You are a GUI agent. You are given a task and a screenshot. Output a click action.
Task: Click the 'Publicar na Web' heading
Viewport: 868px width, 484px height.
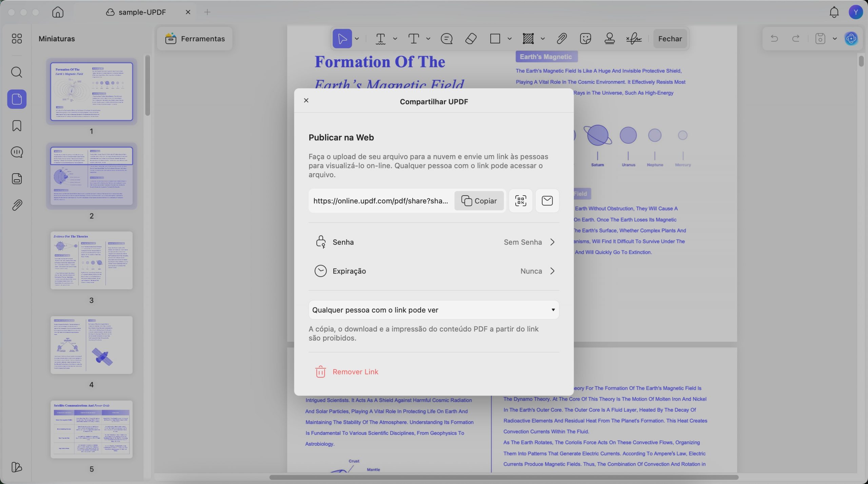tap(341, 137)
